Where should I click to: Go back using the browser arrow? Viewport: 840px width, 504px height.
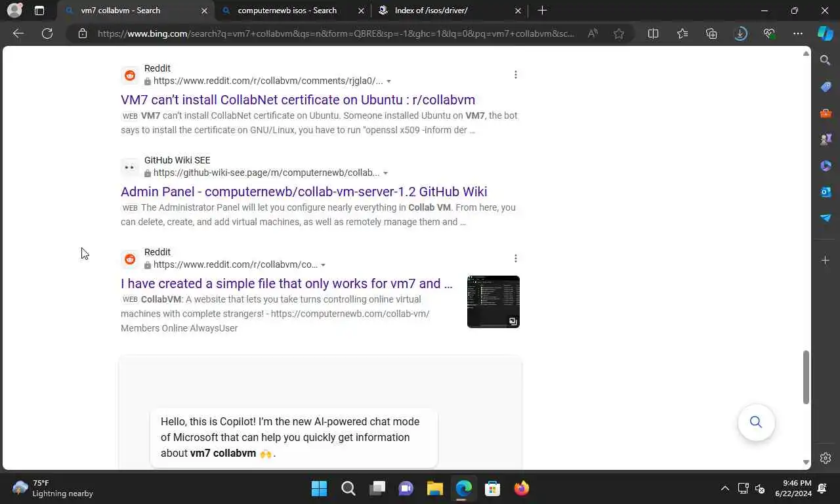click(18, 33)
